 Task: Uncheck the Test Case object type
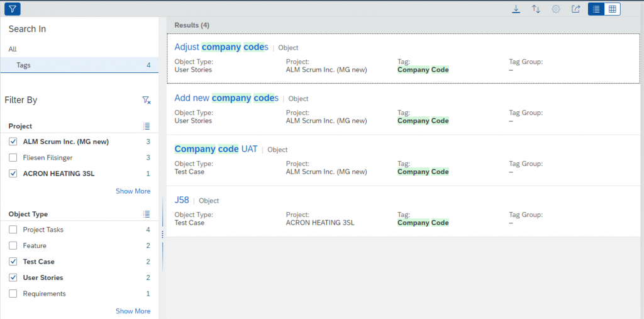(13, 262)
